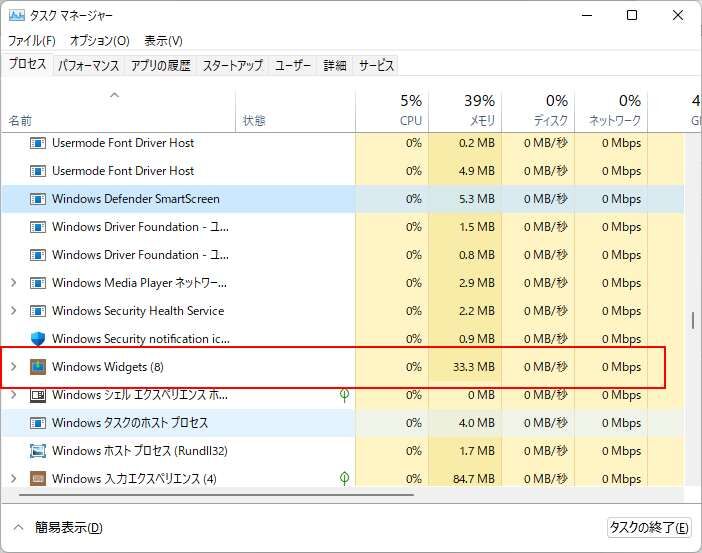This screenshot has height=553, width=702.
Task: Click the vertical scrollbar thumb at right edge
Action: (693, 321)
